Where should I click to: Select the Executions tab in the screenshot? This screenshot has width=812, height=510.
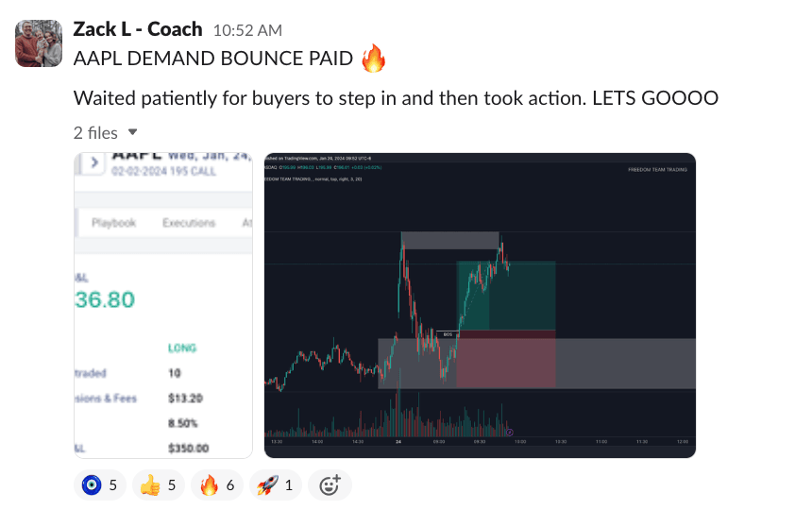(x=188, y=223)
